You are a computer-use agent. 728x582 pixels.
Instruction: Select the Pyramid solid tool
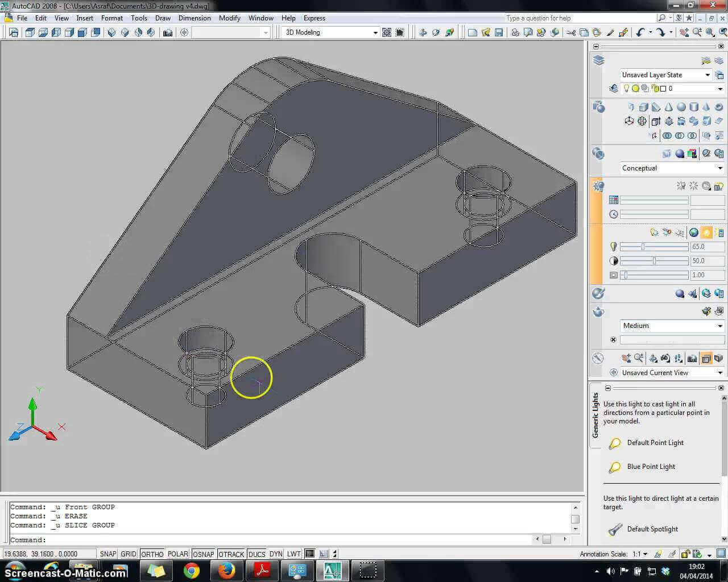pos(706,107)
